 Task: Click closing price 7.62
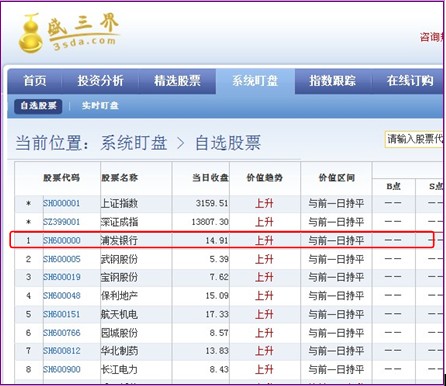coord(219,277)
